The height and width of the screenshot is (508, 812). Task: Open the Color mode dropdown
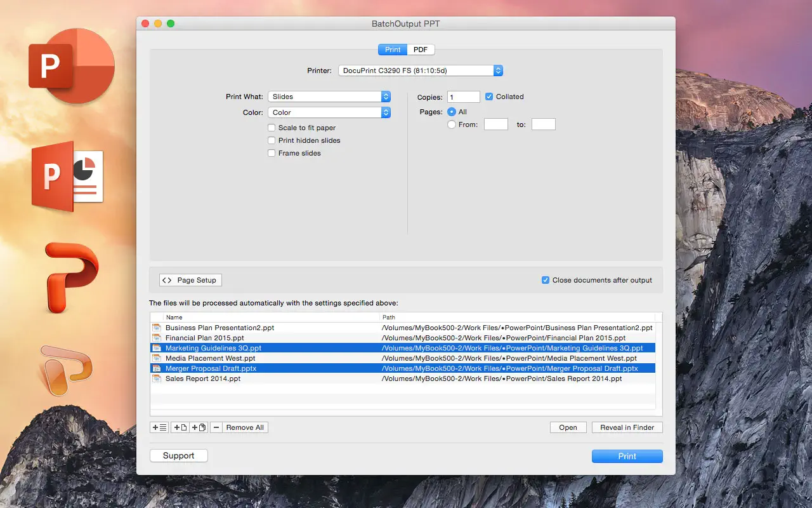(329, 112)
